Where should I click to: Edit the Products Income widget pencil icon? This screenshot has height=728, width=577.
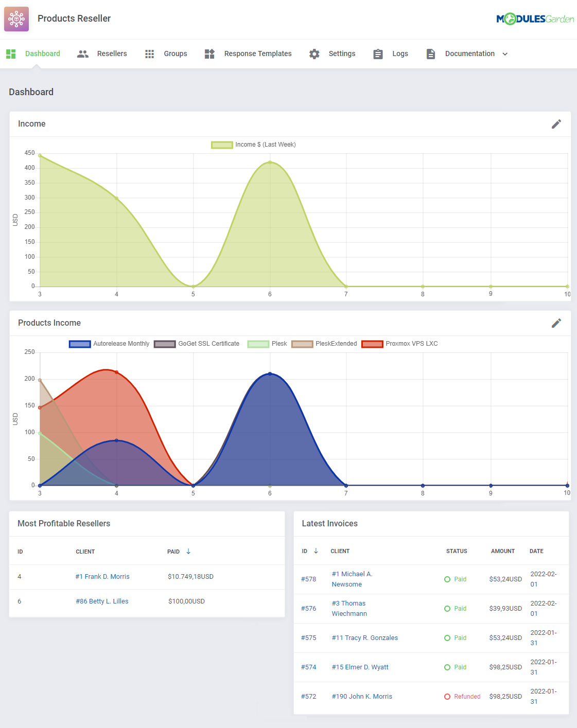pyautogui.click(x=556, y=323)
